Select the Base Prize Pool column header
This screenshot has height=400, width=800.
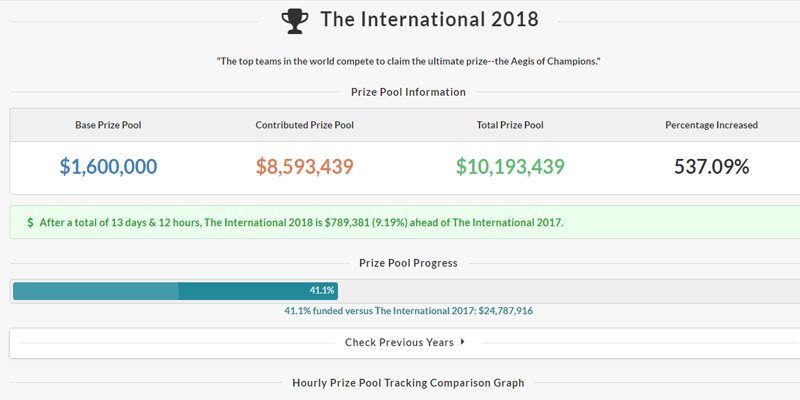click(108, 125)
